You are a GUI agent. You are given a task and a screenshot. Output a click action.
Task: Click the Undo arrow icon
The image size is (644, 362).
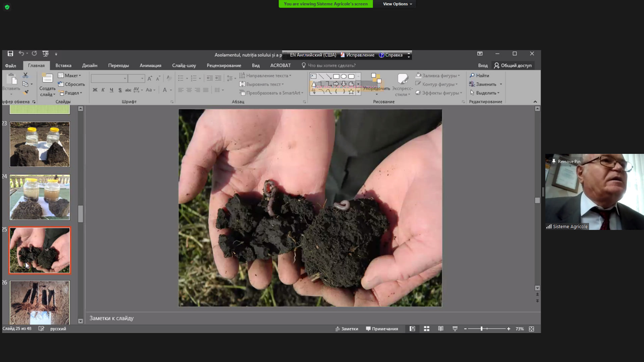21,54
